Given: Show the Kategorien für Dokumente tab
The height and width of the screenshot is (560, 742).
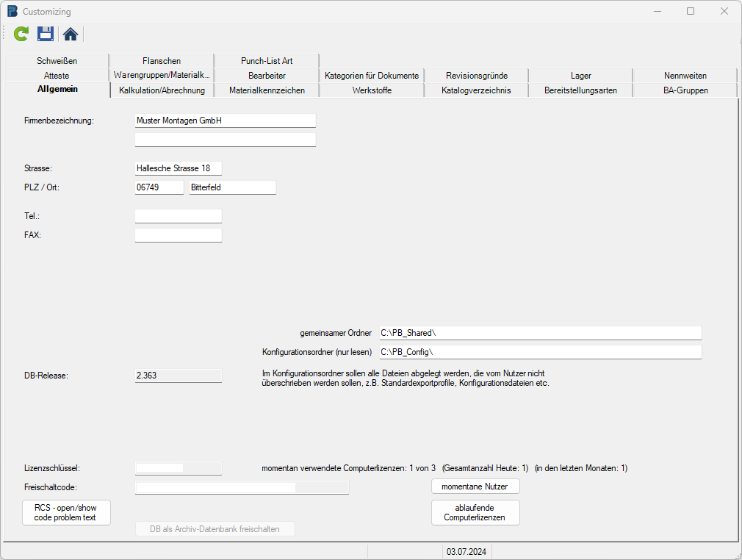Looking at the screenshot, I should pyautogui.click(x=372, y=76).
